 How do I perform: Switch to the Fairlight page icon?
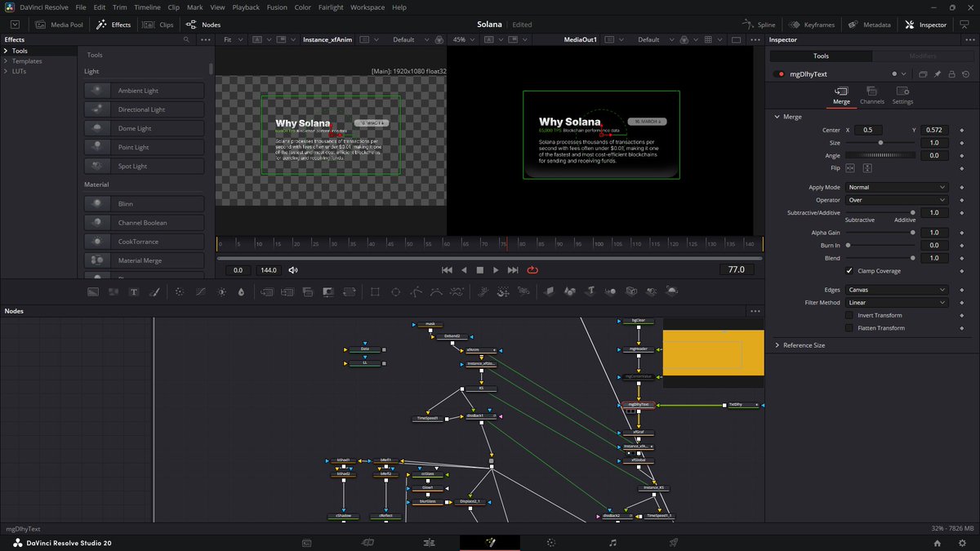pyautogui.click(x=612, y=542)
